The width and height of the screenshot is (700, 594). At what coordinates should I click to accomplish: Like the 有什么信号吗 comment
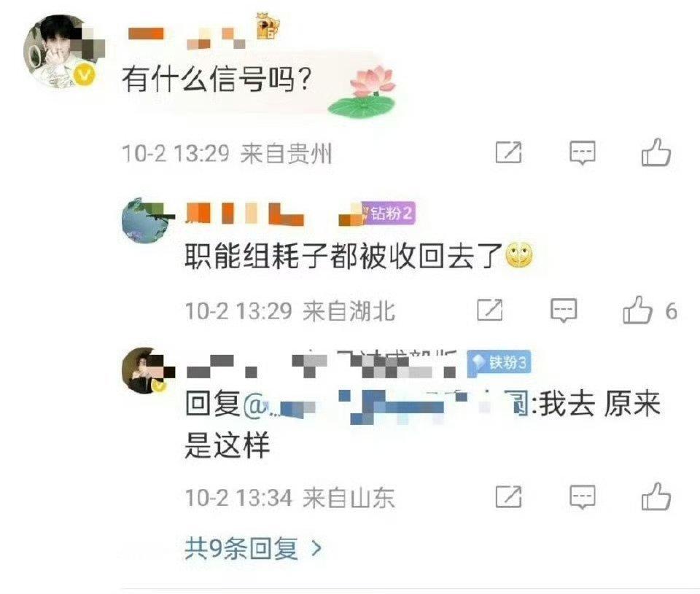click(656, 152)
